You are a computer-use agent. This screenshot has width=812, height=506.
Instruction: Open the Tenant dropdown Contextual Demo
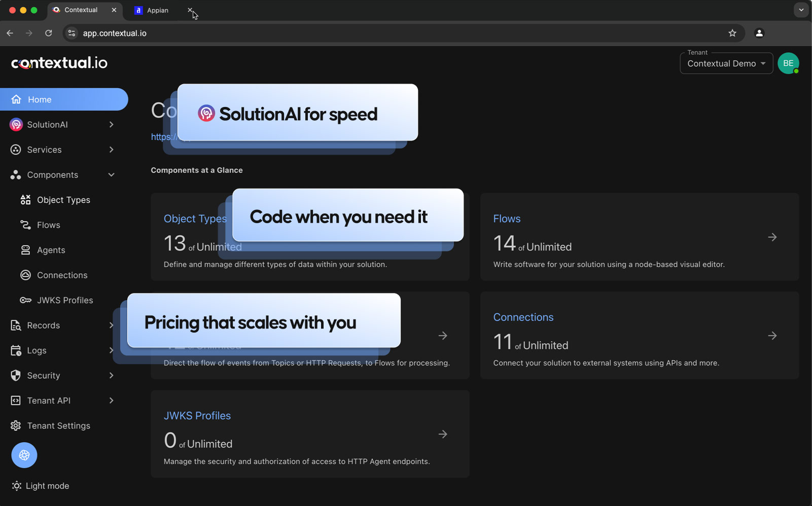(726, 63)
